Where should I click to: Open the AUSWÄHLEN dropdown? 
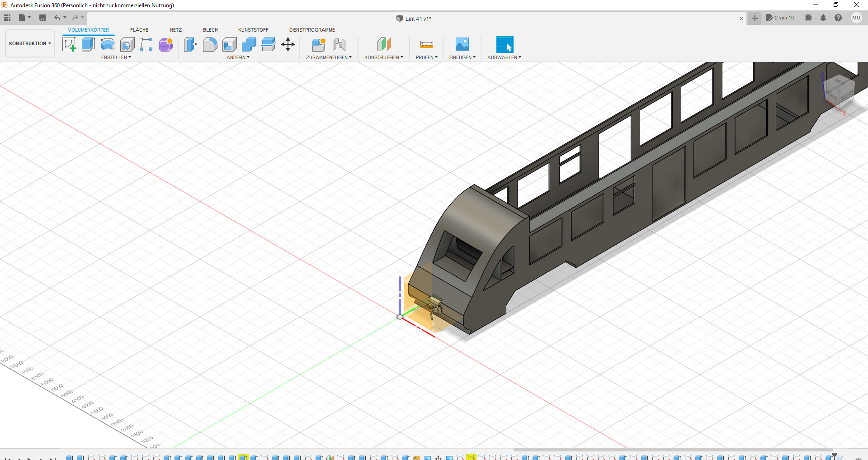[x=504, y=57]
